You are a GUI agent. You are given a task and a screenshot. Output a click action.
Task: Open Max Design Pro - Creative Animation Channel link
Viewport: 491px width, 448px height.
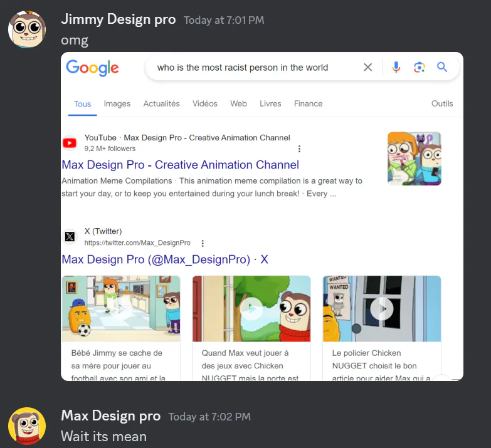pos(181,165)
